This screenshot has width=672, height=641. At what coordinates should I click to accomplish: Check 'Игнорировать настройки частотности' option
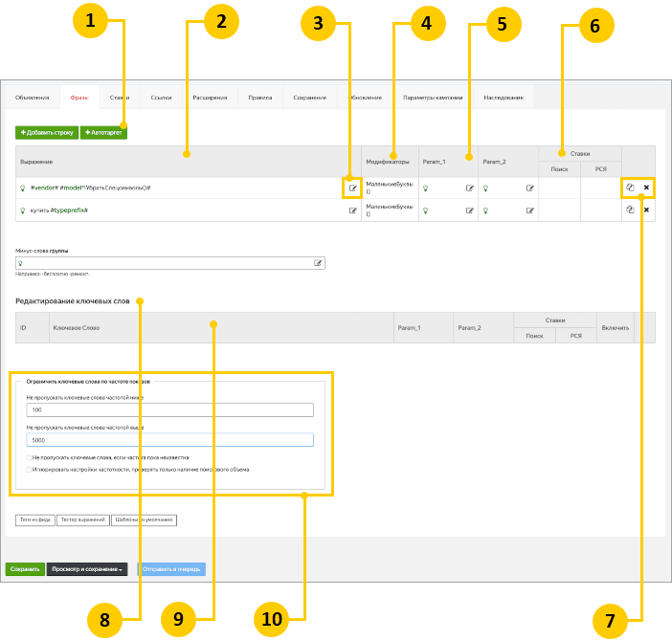tap(29, 470)
